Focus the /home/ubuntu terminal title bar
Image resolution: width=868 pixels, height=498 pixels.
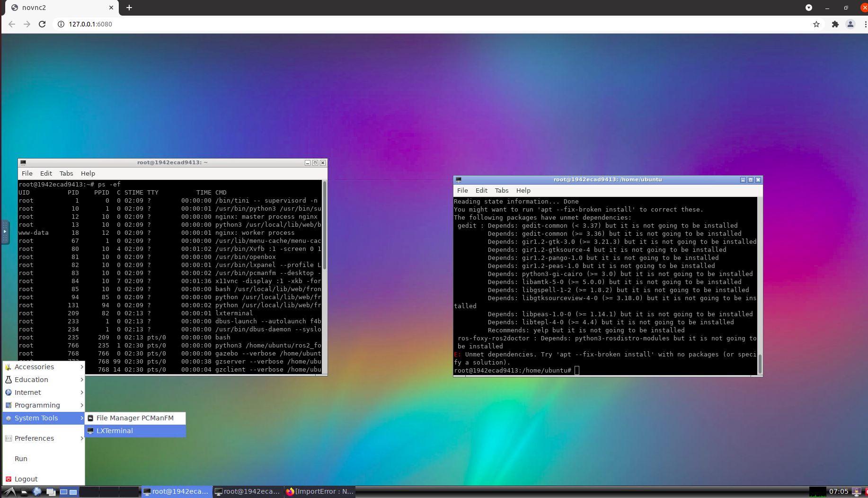(608, 180)
